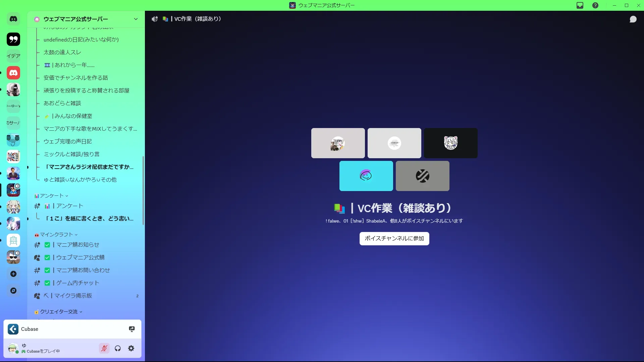
Task: Open the 太鼓の達人スレ thread
Action: coord(62,52)
